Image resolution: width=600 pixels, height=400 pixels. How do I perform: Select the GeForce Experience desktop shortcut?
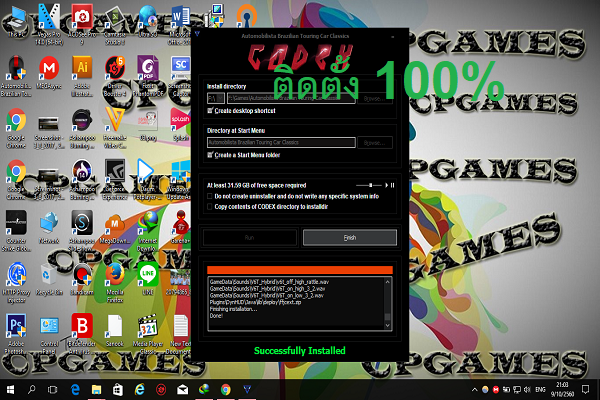[x=114, y=179]
